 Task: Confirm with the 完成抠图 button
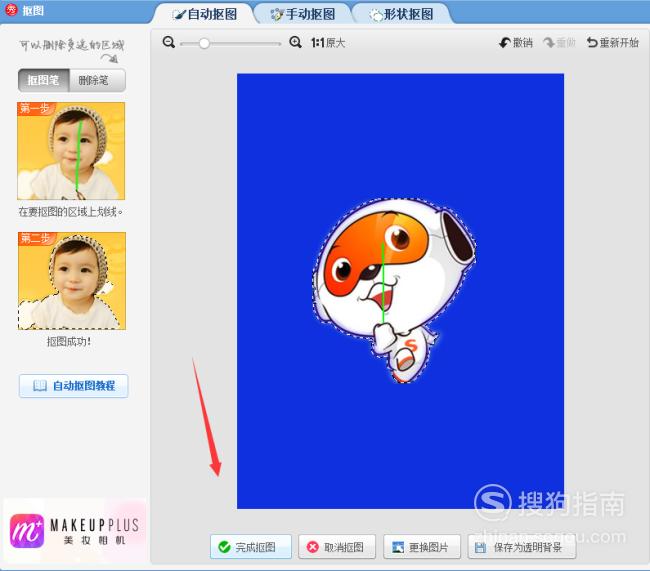tap(251, 547)
